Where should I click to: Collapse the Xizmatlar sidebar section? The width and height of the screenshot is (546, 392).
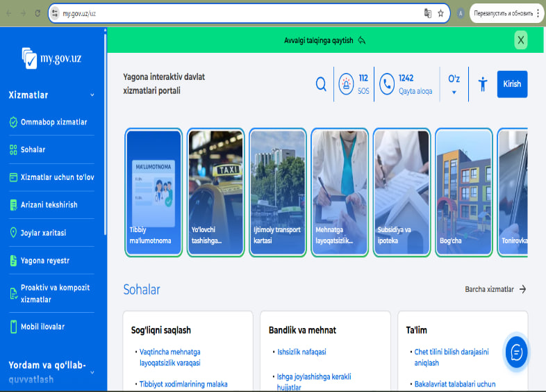92,95
